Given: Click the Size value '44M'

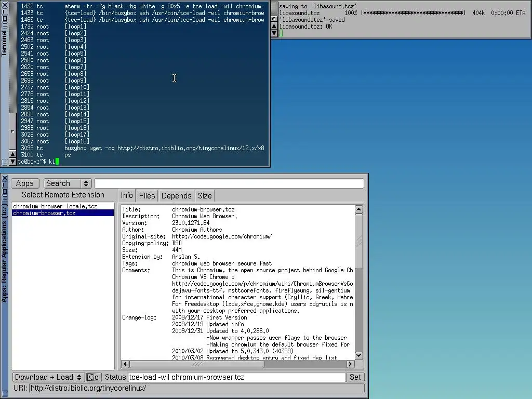Looking at the screenshot, I should tap(177, 250).
